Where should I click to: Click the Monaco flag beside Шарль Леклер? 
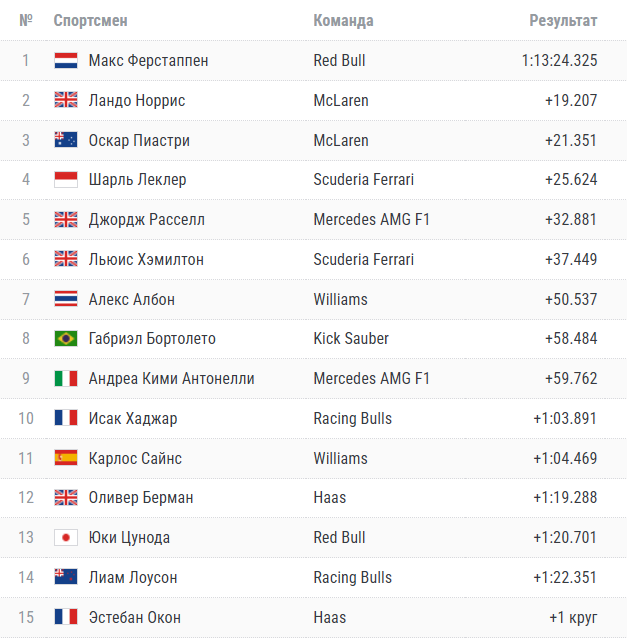click(66, 180)
